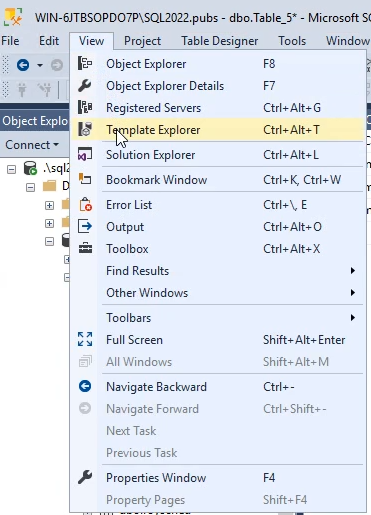Click the Toolbox briefcase icon
The width and height of the screenshot is (371, 515).
(85, 248)
